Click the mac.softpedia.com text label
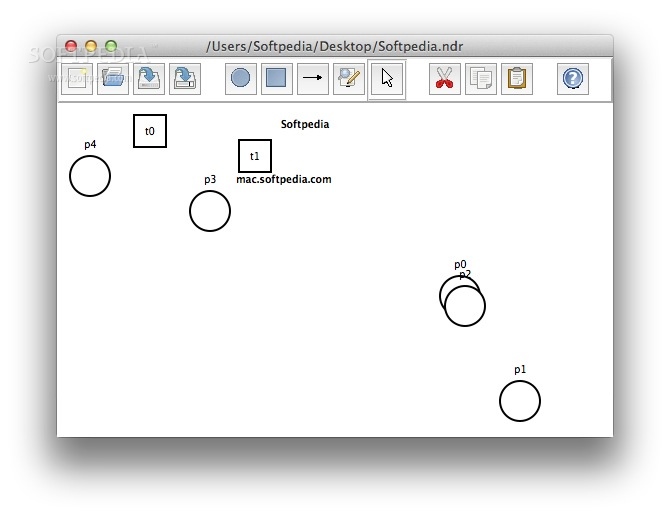The width and height of the screenshot is (670, 516). pyautogui.click(x=284, y=179)
